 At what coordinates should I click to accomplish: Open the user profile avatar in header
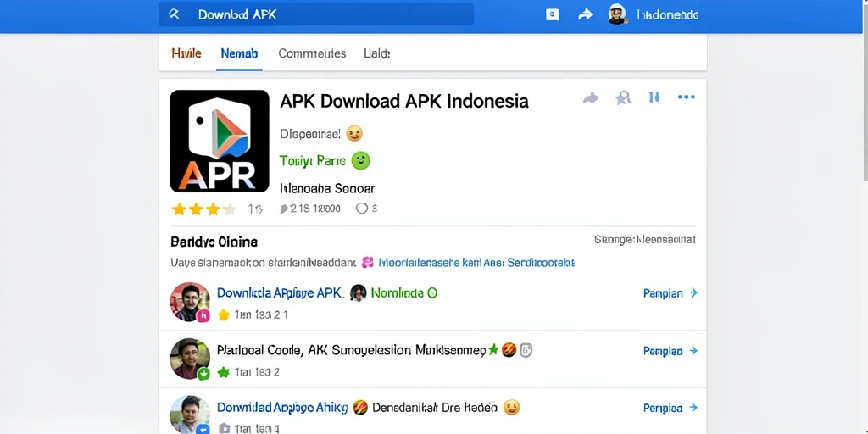pyautogui.click(x=617, y=14)
